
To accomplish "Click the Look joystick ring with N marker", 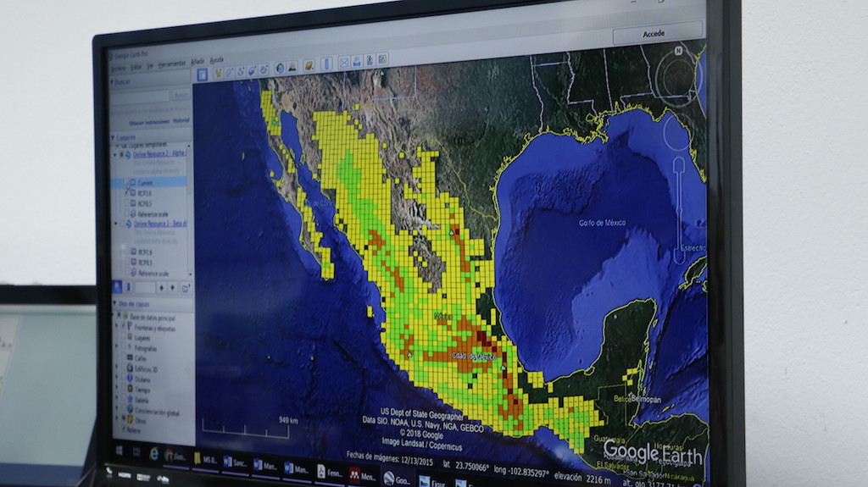I will click(677, 77).
